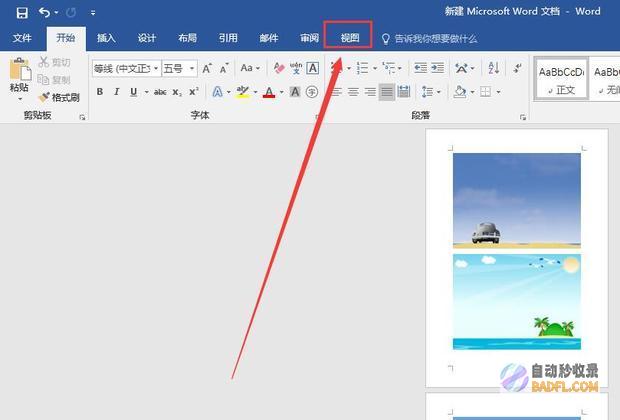Apply distributed alignment
Image resolution: width=620 pixels, height=420 pixels.
point(404,92)
